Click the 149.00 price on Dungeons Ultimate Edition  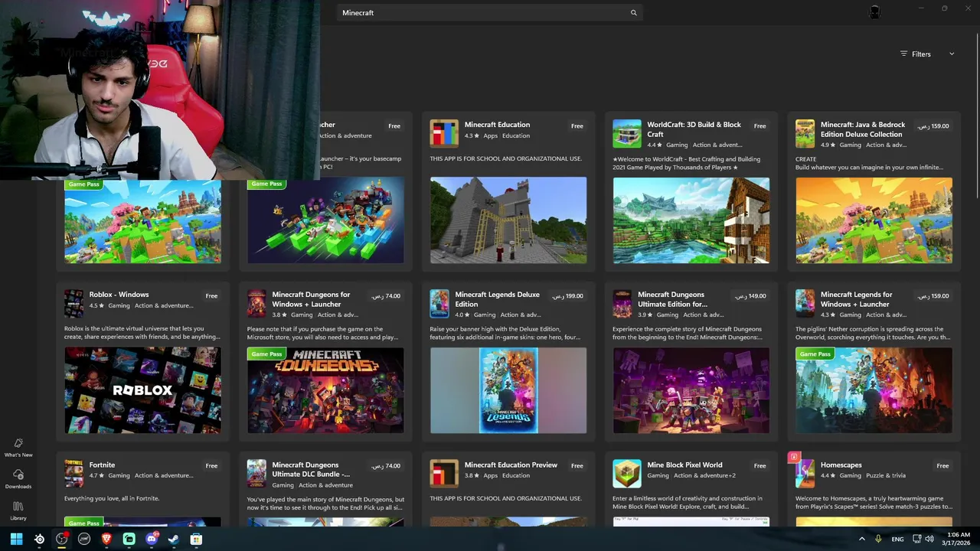click(750, 296)
